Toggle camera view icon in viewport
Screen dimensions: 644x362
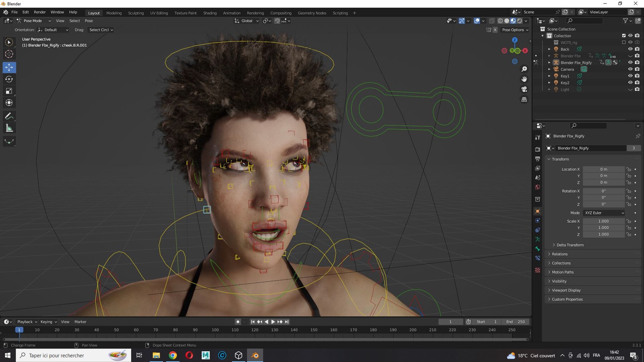(524, 89)
